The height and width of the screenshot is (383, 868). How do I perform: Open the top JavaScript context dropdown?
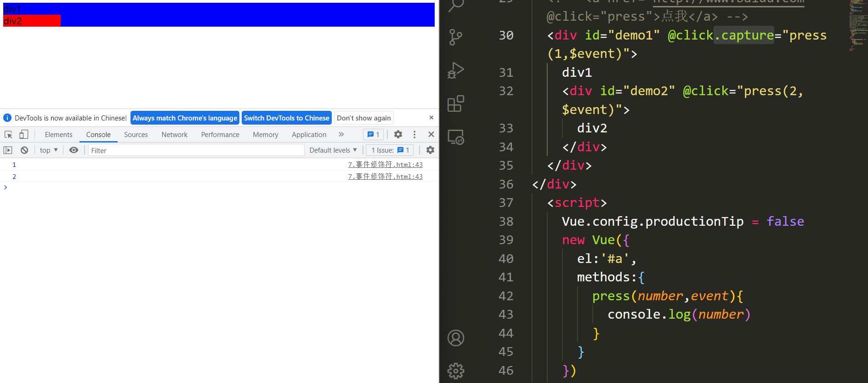[49, 150]
